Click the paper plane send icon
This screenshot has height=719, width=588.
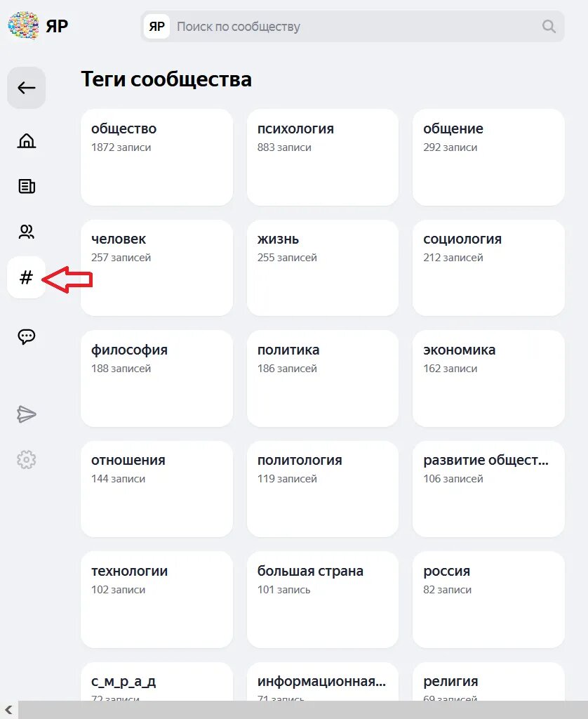click(x=27, y=414)
